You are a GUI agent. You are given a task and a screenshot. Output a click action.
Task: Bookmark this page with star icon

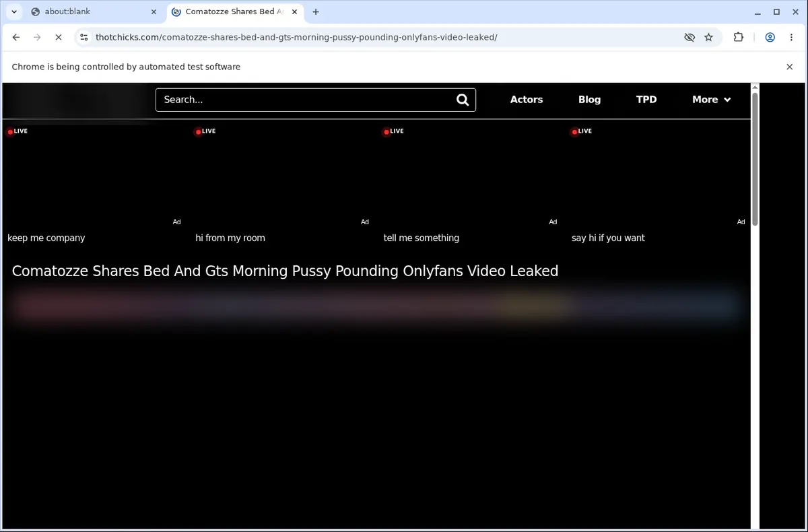[x=708, y=38]
